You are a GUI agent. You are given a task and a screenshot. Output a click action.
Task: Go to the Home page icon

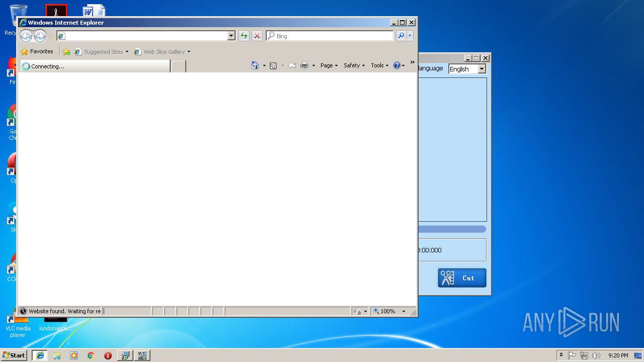(255, 65)
